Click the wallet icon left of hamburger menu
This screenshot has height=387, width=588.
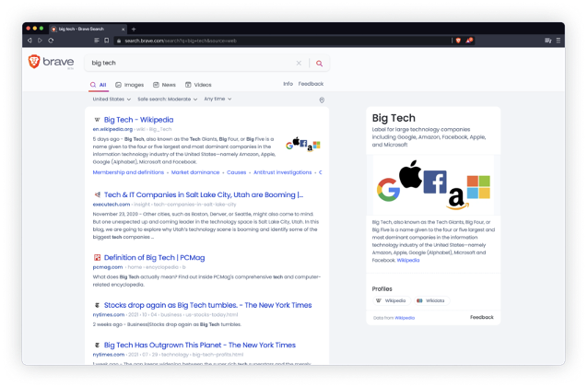pyautogui.click(x=547, y=41)
